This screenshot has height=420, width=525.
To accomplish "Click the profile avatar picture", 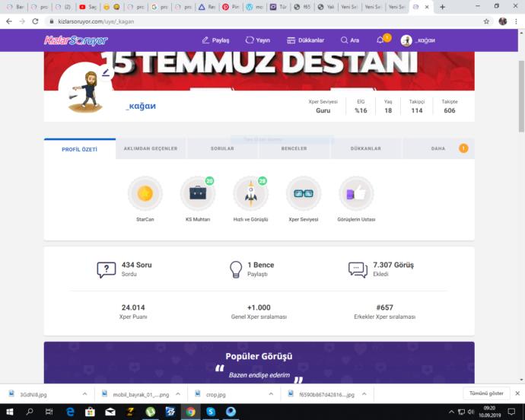I will click(x=85, y=91).
